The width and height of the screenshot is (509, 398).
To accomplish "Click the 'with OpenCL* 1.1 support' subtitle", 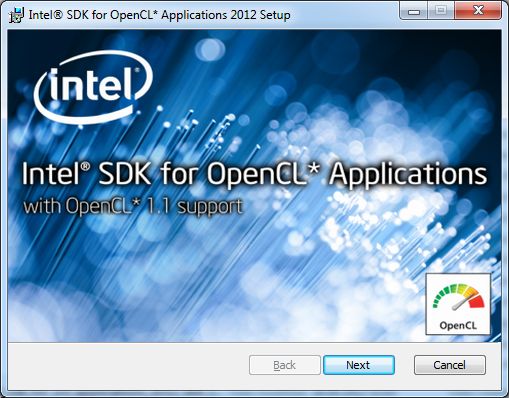I will 133,207.
